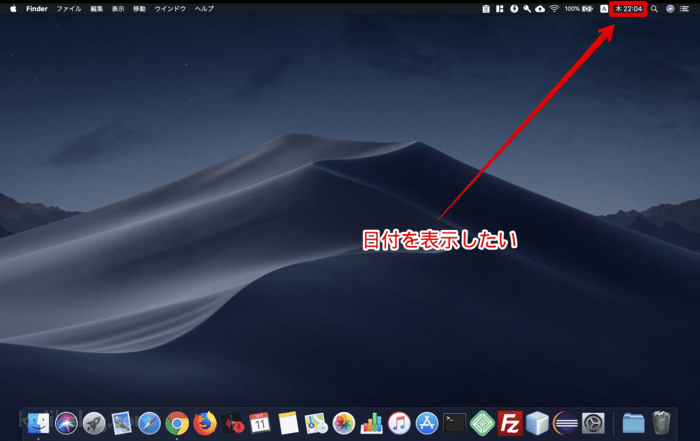Open the Finder menu in menu bar
The image size is (700, 441).
pos(37,8)
